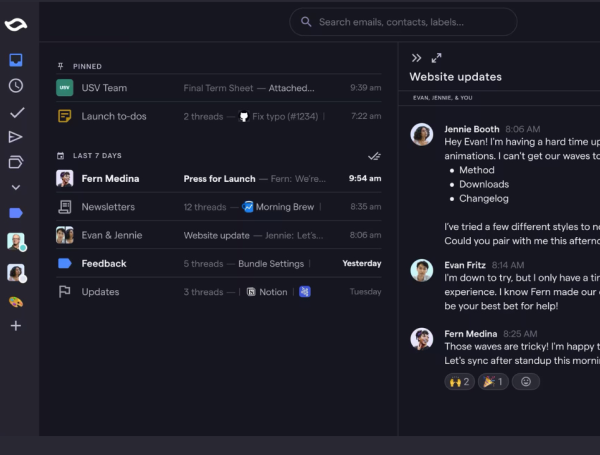Viewport: 600px width, 455px height.
Task: Open the USV Team pinned email
Action: 218,88
